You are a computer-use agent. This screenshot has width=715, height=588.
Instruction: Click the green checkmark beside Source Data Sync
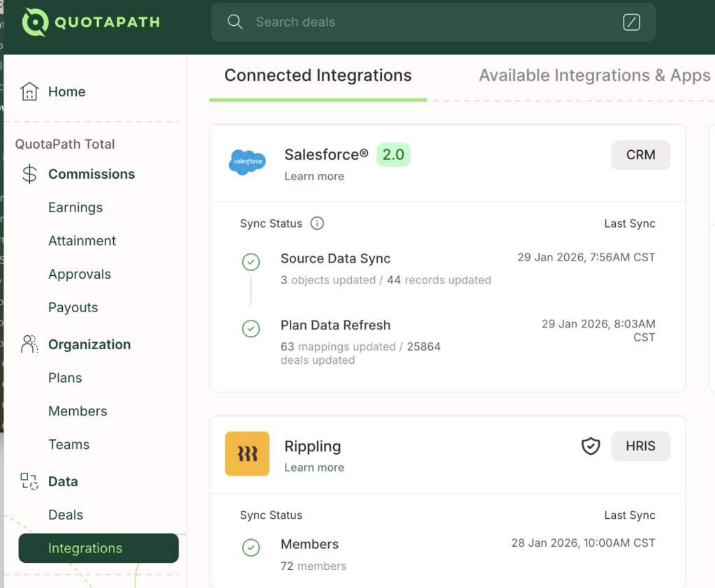coord(251,262)
